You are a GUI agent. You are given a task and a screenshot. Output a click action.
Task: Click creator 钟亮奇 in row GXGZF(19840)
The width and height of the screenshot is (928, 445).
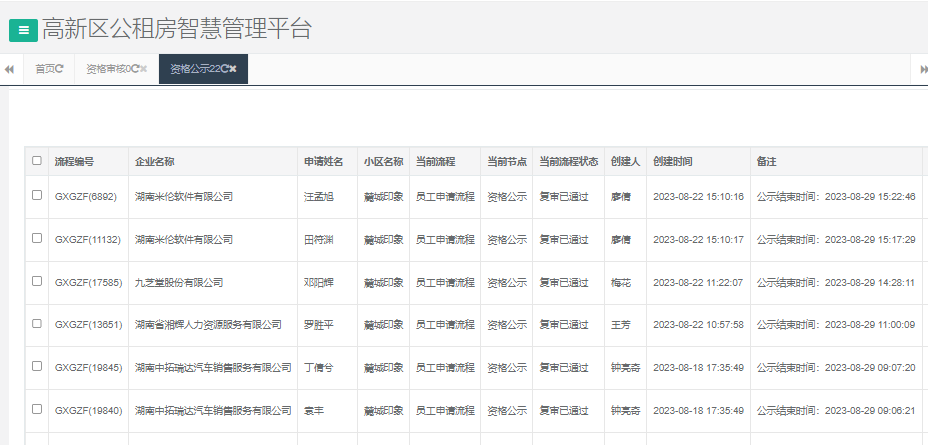point(626,411)
